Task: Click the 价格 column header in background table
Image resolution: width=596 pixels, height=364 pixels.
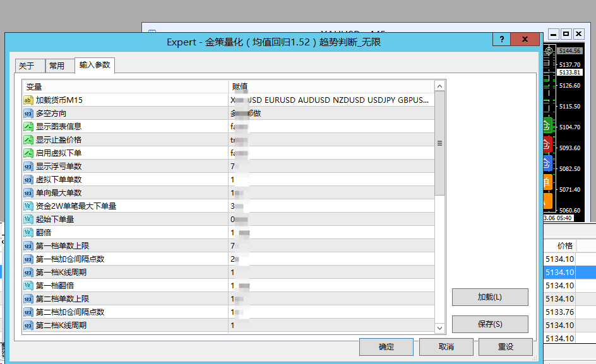Action: (565, 246)
